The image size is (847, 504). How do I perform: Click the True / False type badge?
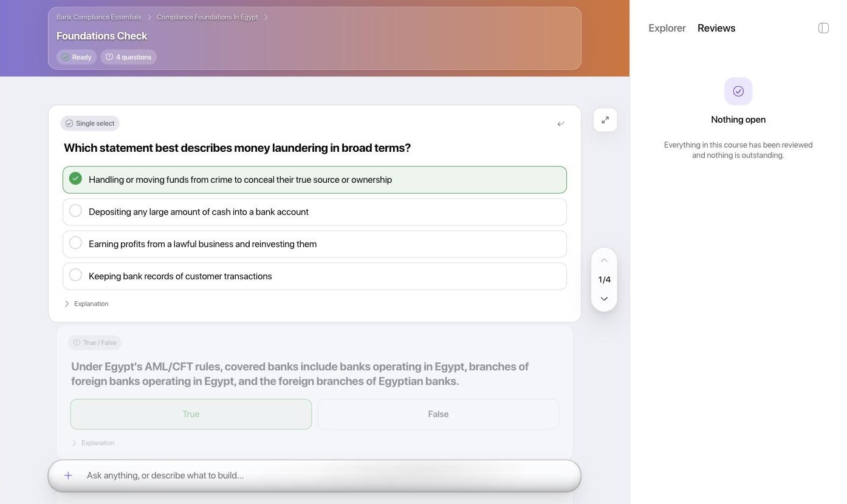point(95,342)
